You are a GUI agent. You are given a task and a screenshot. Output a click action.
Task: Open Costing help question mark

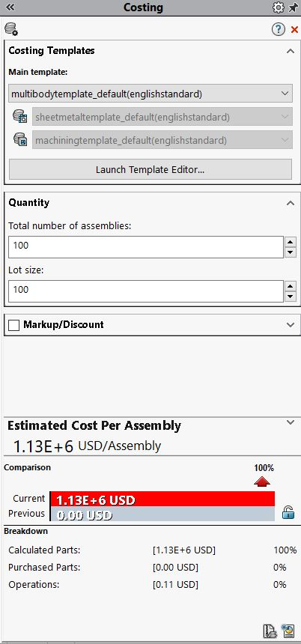(279, 29)
